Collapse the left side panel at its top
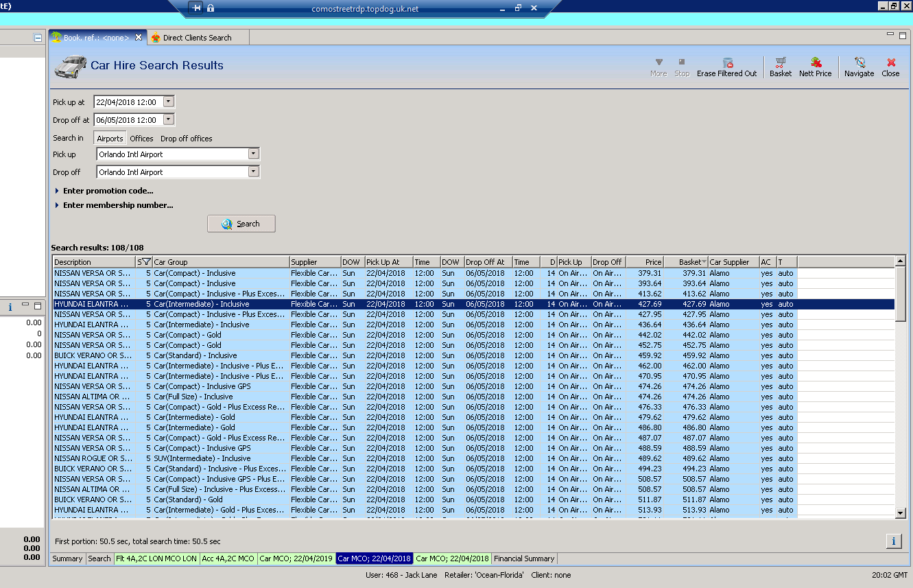Screen dimensions: 913x588 pos(38,38)
